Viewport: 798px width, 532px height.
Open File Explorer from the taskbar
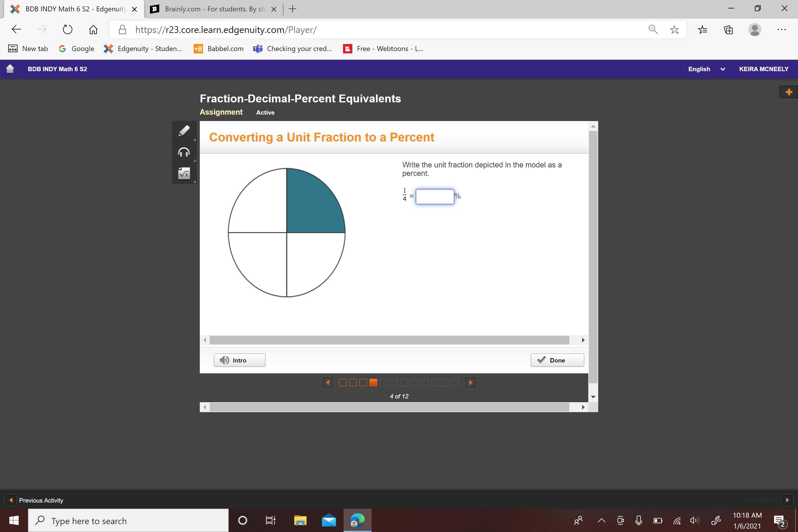pyautogui.click(x=300, y=520)
